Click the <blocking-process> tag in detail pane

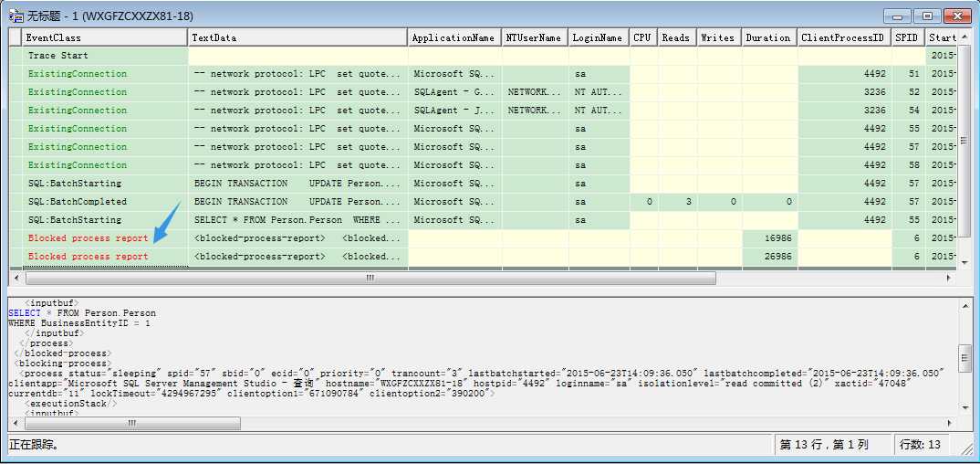point(63,364)
